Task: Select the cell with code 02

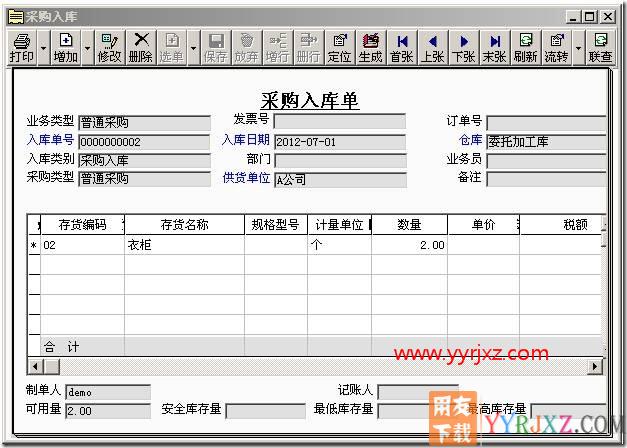Action: click(82, 245)
